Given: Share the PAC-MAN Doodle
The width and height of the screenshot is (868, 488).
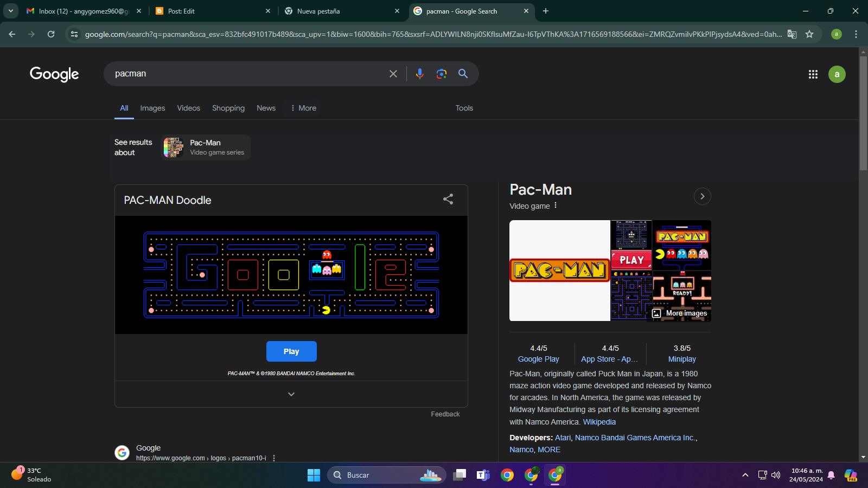Looking at the screenshot, I should [448, 200].
